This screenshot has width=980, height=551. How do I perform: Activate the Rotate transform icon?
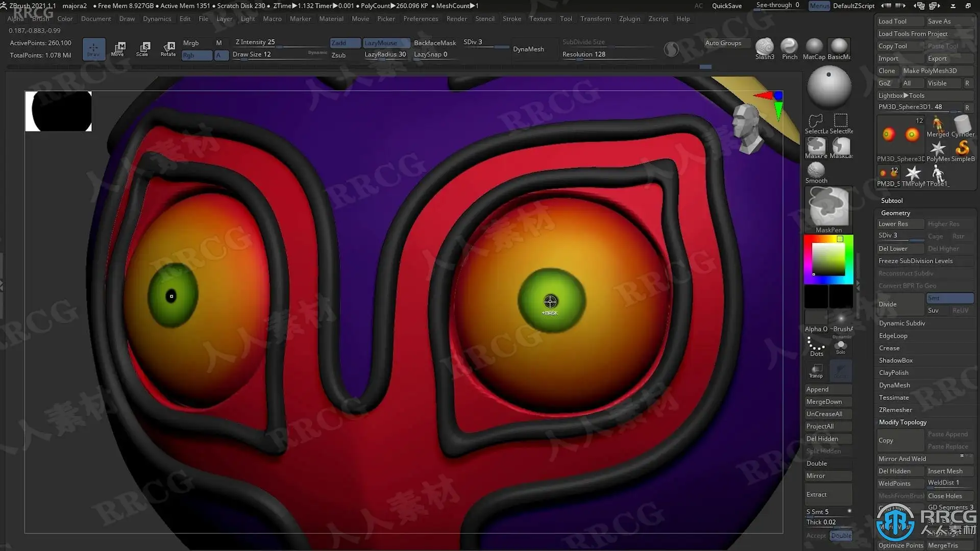(x=168, y=49)
